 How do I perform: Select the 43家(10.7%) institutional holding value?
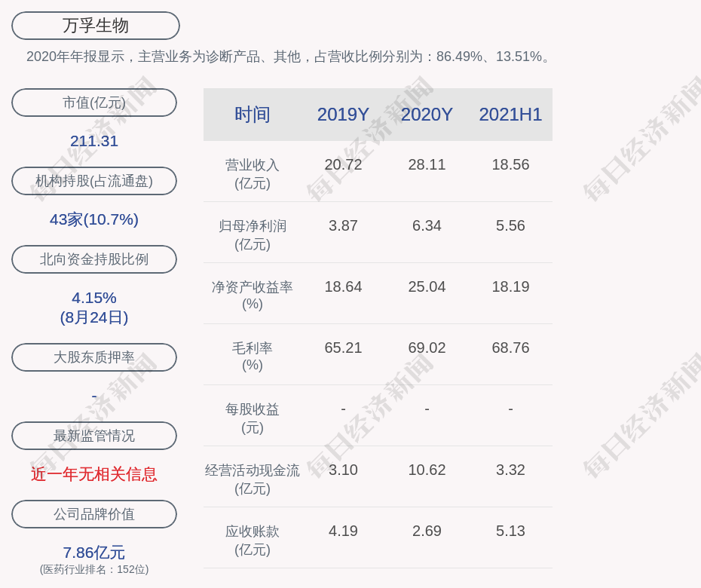pyautogui.click(x=94, y=219)
